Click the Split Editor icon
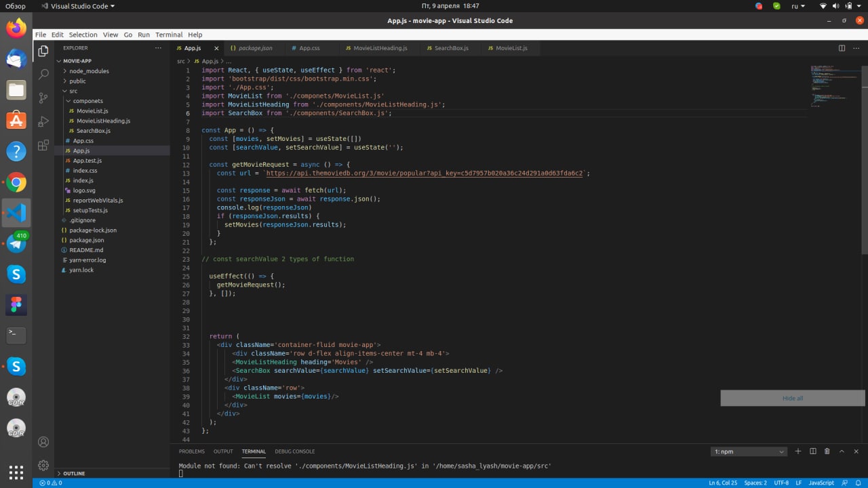 842,48
